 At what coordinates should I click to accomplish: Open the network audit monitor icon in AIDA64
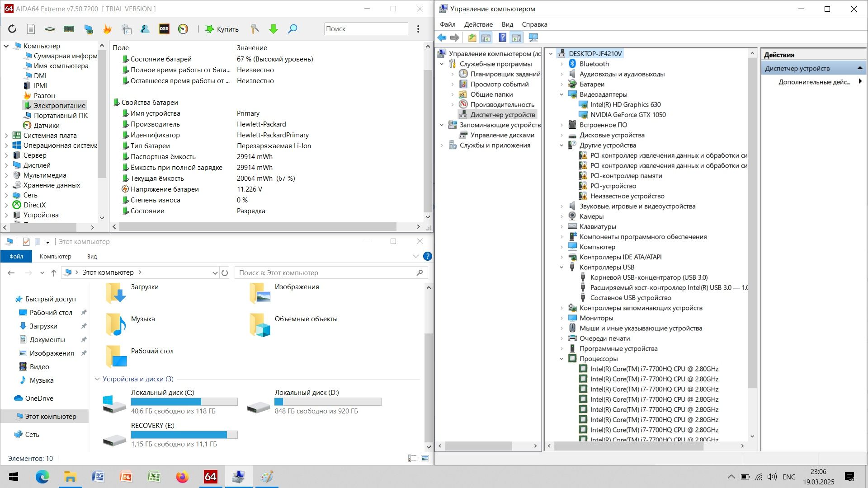click(x=89, y=29)
